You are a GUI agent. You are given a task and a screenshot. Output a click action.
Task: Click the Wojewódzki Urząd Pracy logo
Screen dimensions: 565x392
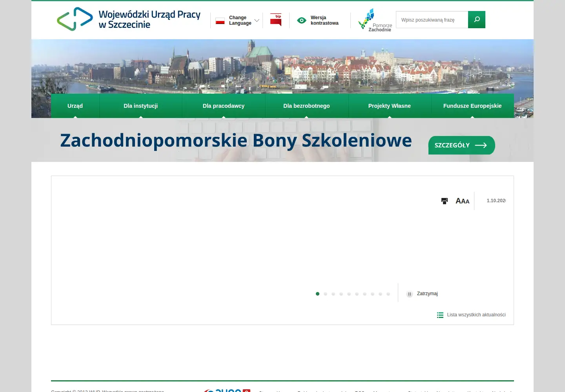click(x=129, y=19)
